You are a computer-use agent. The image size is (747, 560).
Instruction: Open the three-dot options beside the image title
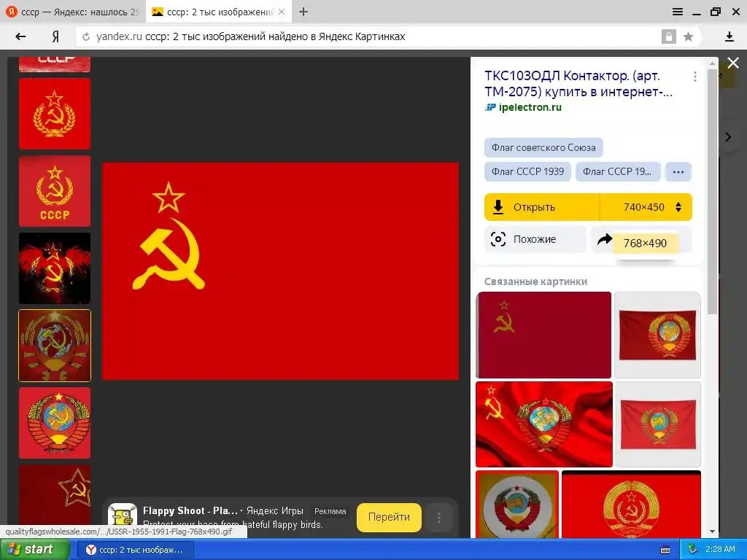[695, 77]
